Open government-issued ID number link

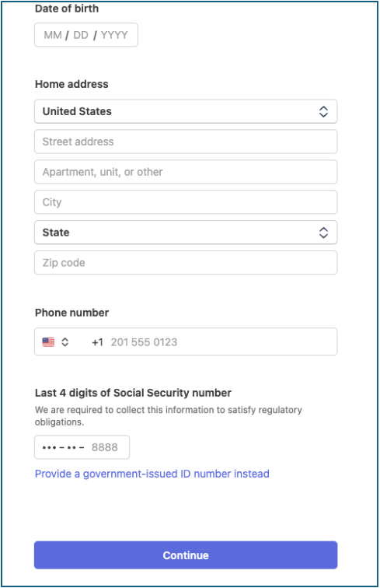pos(152,474)
